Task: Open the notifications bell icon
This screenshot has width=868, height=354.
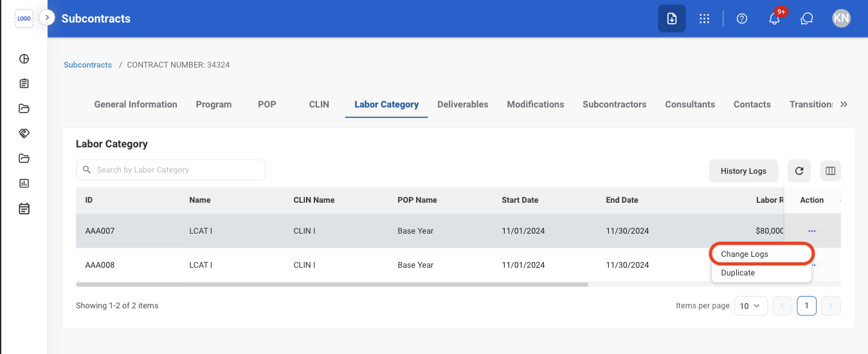Action: pyautogui.click(x=775, y=19)
